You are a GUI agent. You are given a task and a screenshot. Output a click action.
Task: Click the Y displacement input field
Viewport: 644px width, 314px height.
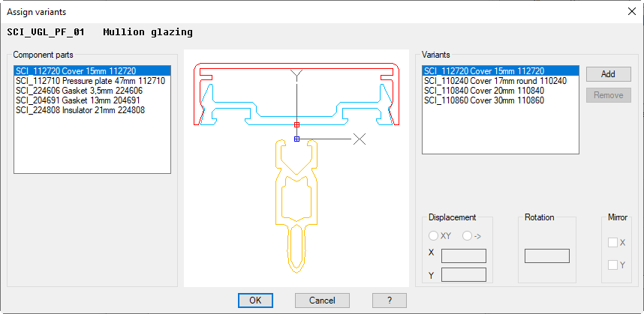(x=464, y=274)
